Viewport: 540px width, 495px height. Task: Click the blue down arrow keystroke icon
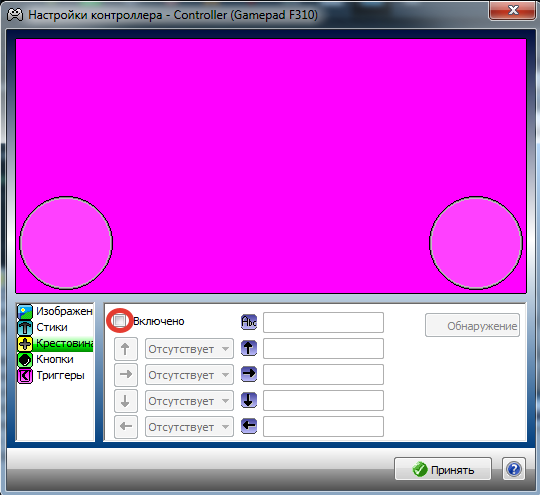click(249, 400)
